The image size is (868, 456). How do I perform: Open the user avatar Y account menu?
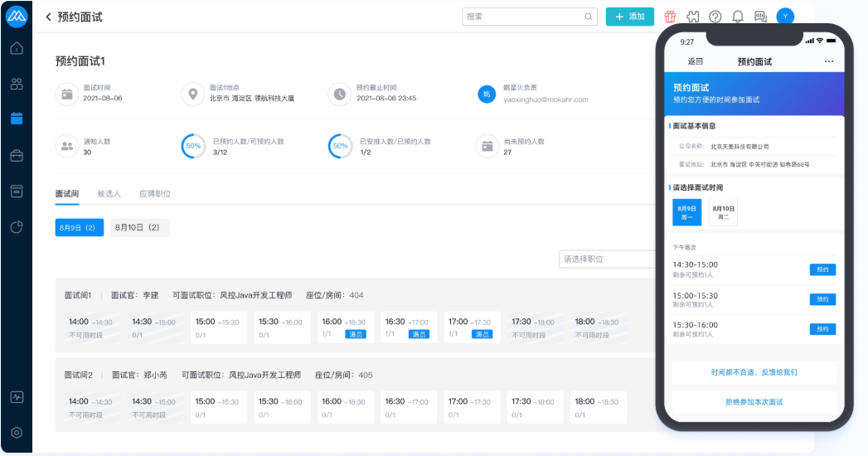point(785,17)
